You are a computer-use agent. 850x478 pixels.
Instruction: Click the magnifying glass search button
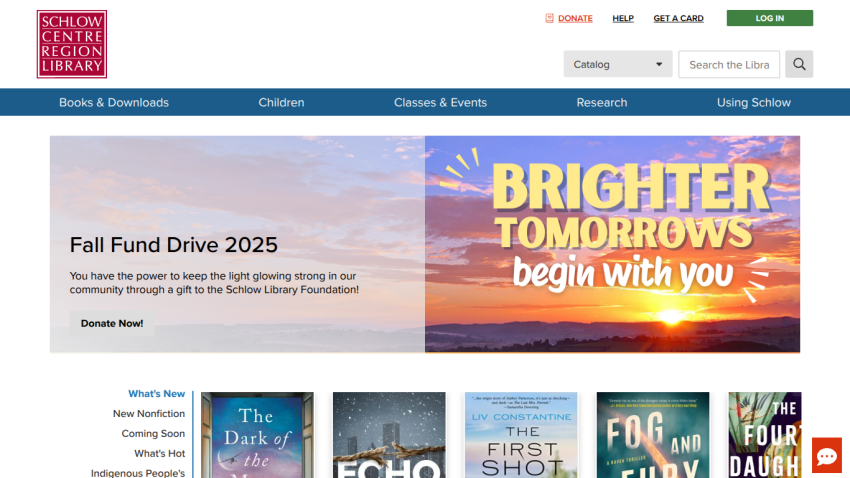(x=799, y=64)
